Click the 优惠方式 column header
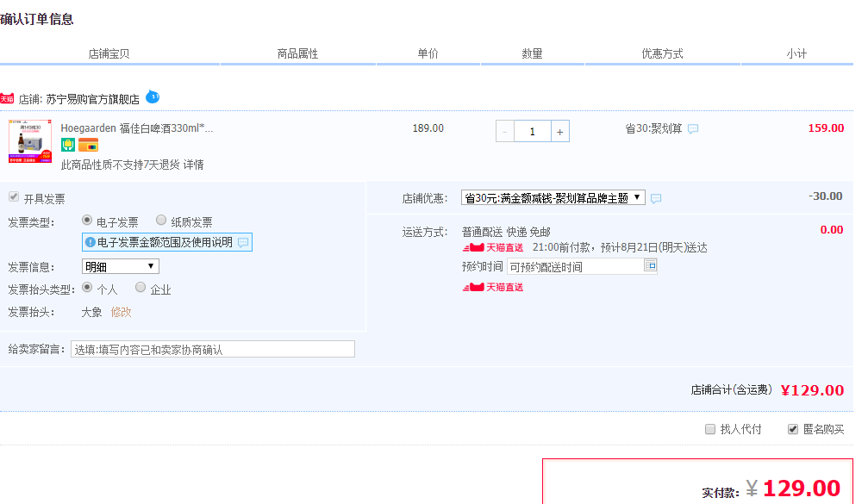 click(662, 53)
